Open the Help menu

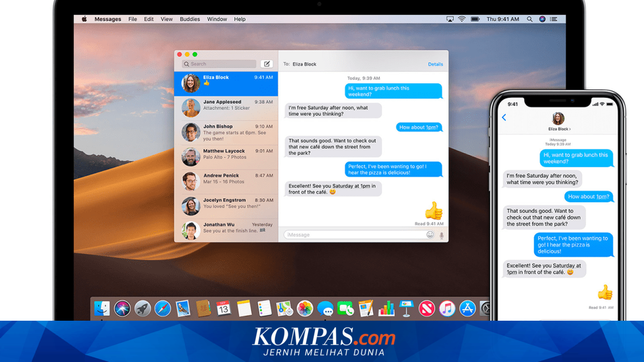240,19
